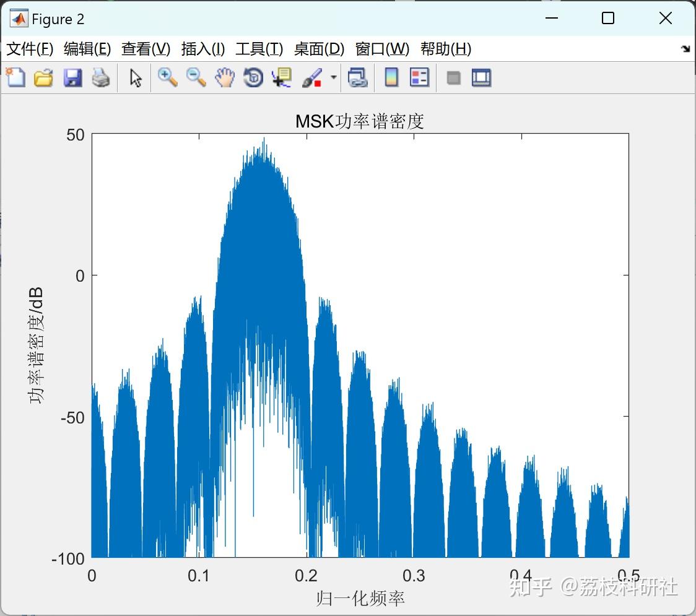This screenshot has height=616, width=696.
Task: Turn on the Data Cursor tool
Action: pos(281,78)
